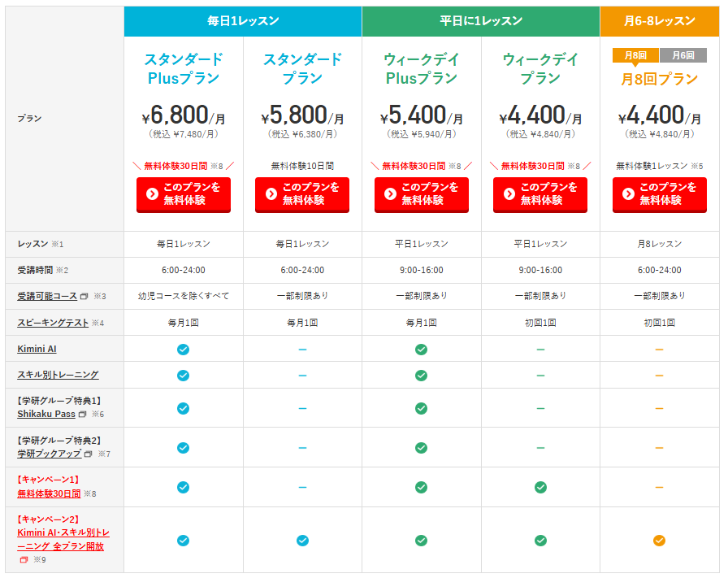Screen dimensions: 728x578
Task: Open the スピーキングテスト link
Action: 53,323
